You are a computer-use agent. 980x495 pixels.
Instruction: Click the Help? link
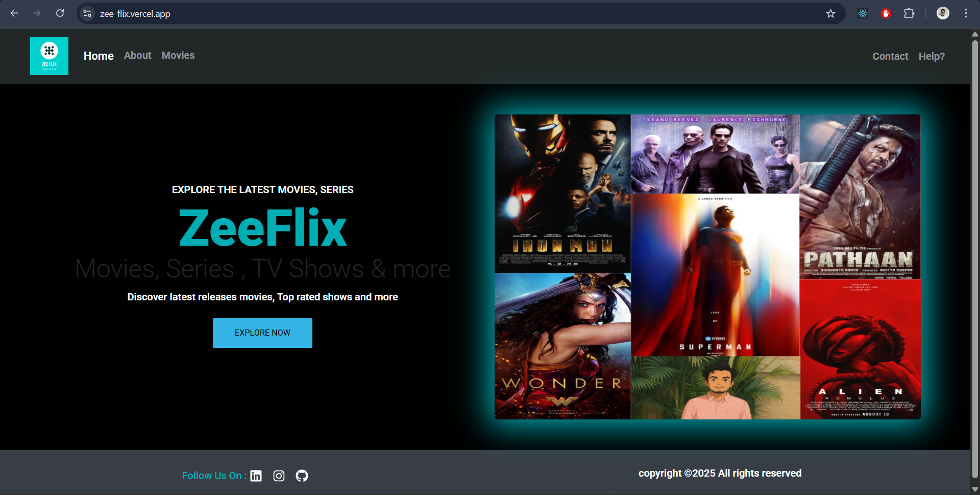tap(932, 56)
